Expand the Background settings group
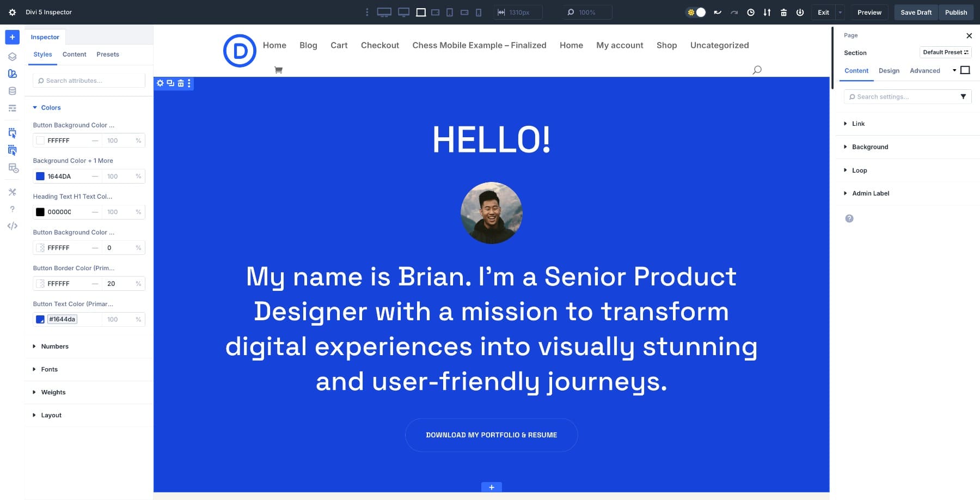Image resolution: width=980 pixels, height=500 pixels. pos(869,147)
